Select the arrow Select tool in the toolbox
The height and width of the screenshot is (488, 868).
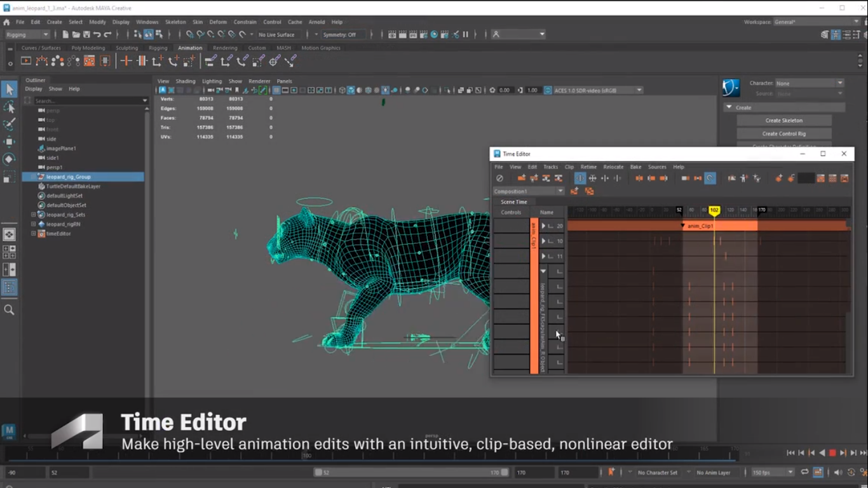tap(9, 90)
